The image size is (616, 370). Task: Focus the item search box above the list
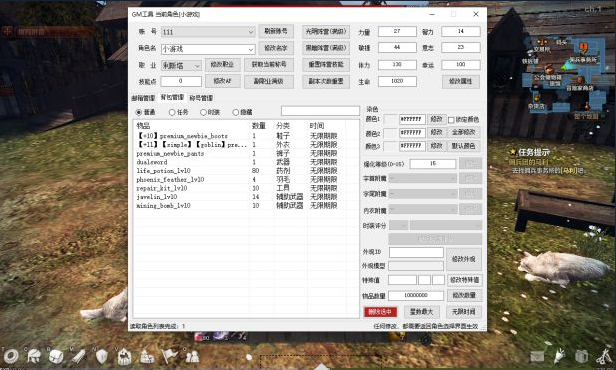[x=320, y=111]
